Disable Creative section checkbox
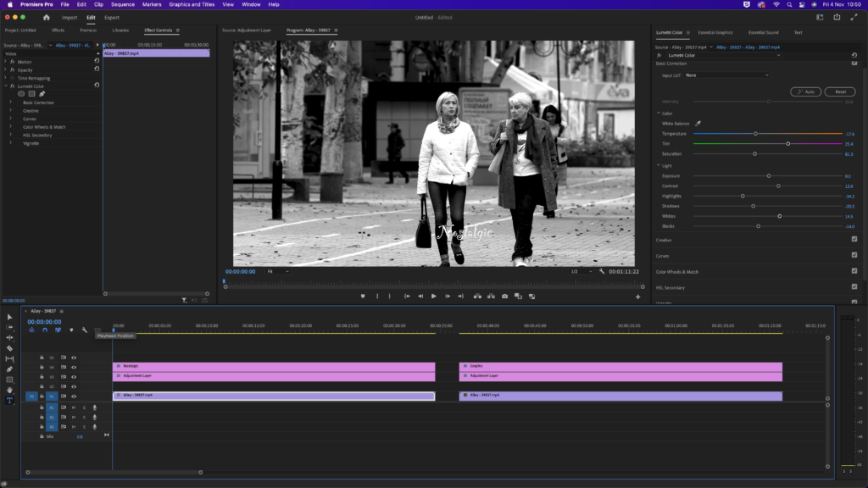The image size is (868, 488). [854, 239]
